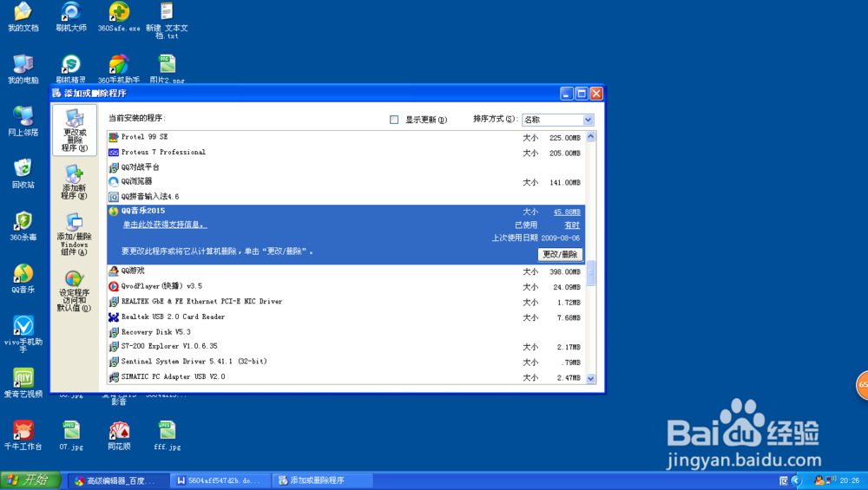Open 我的文档 desktop icon
This screenshot has height=490, width=868.
[23, 16]
